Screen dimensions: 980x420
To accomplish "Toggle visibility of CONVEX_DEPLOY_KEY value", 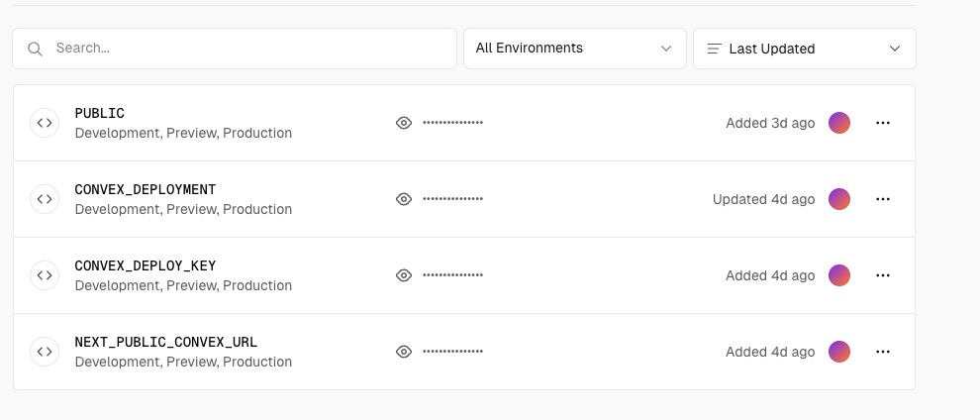I will tap(404, 275).
